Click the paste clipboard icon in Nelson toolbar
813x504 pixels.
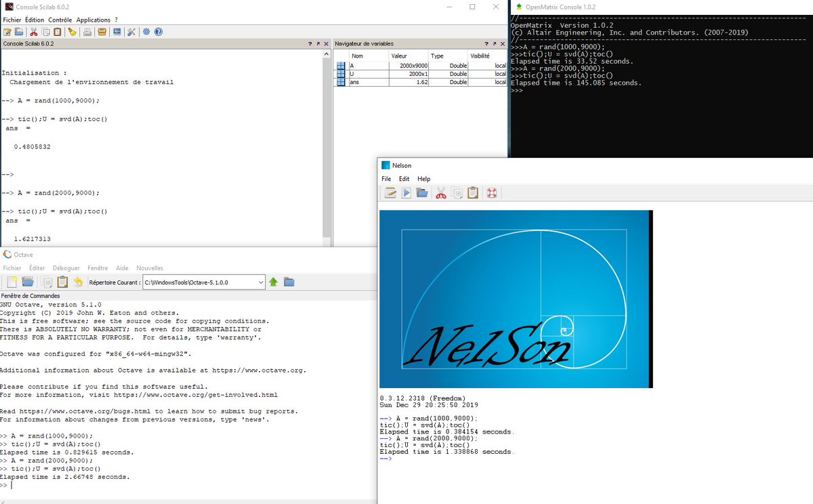[x=473, y=193]
